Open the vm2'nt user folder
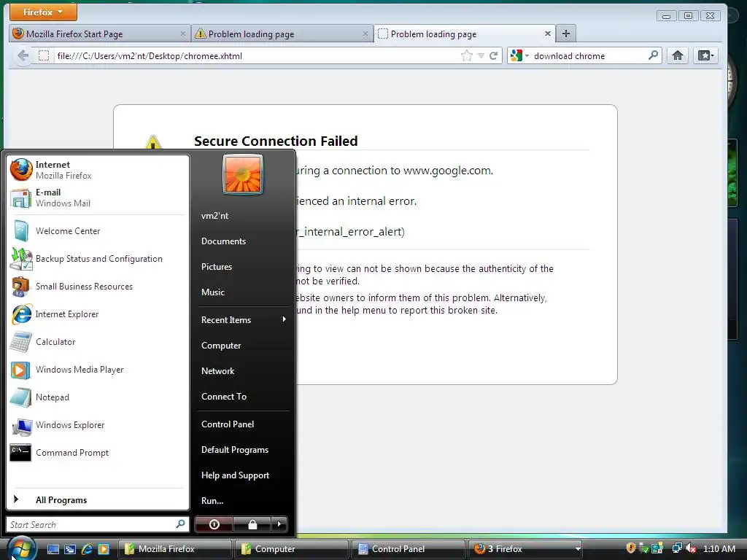The image size is (747, 560). (243, 216)
